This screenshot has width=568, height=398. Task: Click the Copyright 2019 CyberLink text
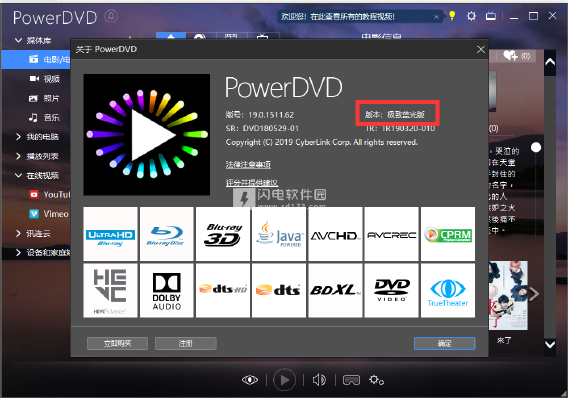point(322,142)
